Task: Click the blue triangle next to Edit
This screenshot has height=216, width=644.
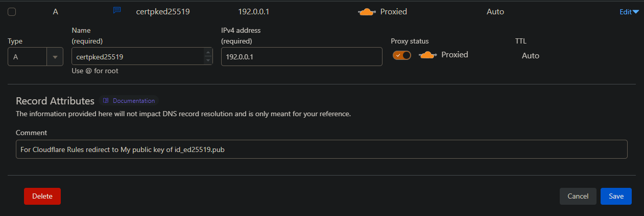Action: [x=636, y=12]
